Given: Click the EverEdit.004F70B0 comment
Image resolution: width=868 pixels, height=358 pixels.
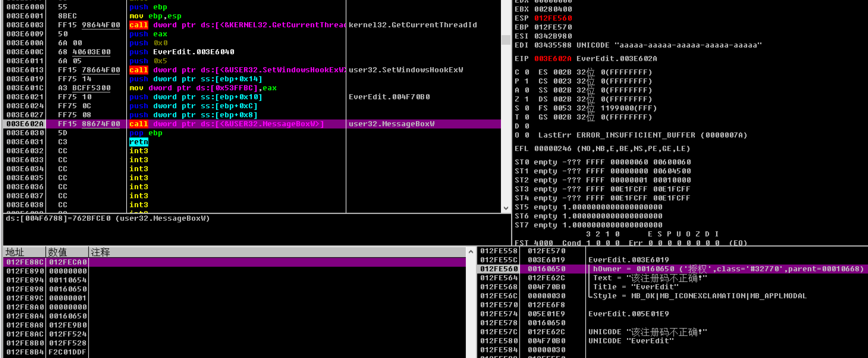Looking at the screenshot, I should (x=389, y=97).
